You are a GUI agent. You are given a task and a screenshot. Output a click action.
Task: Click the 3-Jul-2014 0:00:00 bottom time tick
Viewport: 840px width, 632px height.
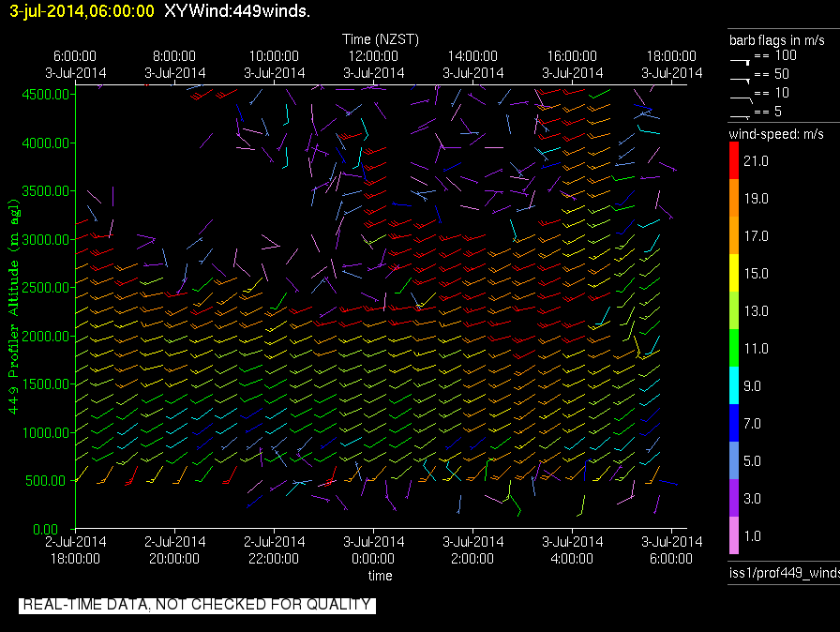click(x=372, y=549)
